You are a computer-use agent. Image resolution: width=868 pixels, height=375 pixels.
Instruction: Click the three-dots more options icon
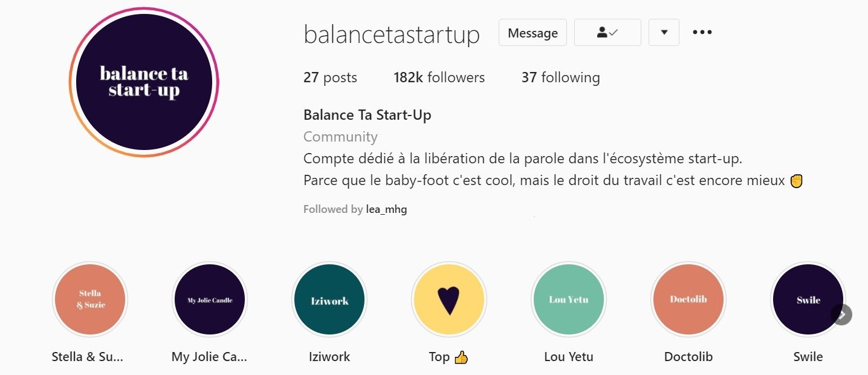(702, 33)
